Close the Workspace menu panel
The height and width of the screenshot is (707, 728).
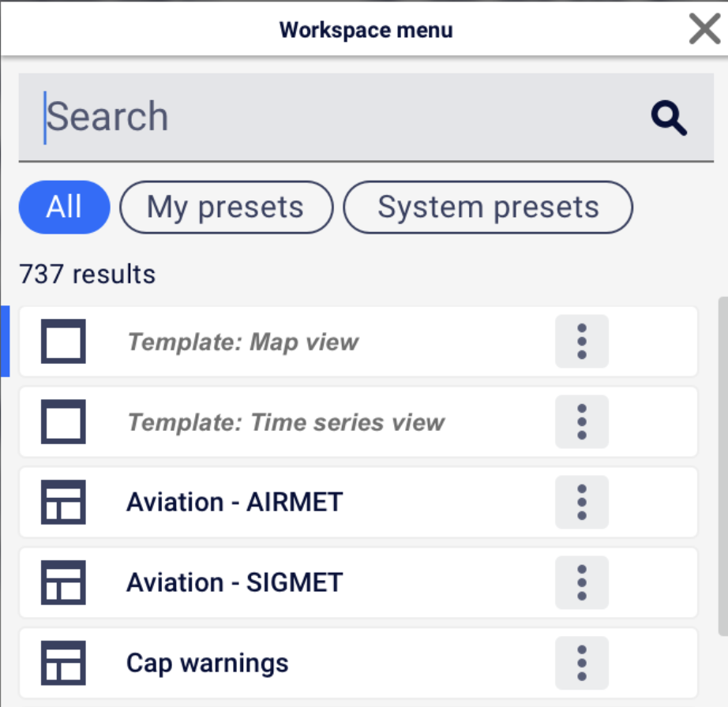coord(705,28)
